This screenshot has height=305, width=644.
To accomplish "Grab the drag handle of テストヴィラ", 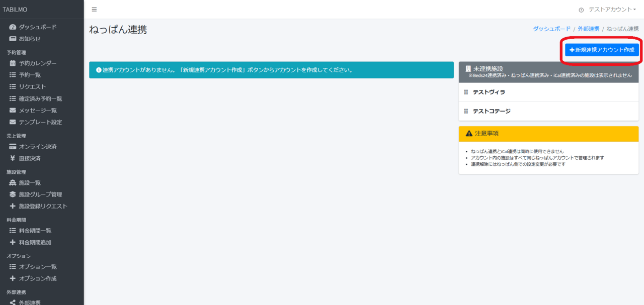I will (x=466, y=92).
